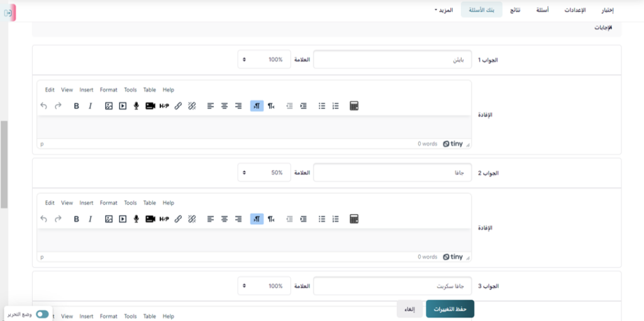Switch to the بنك الأسئلة tab
This screenshot has height=321, width=644.
(482, 10)
